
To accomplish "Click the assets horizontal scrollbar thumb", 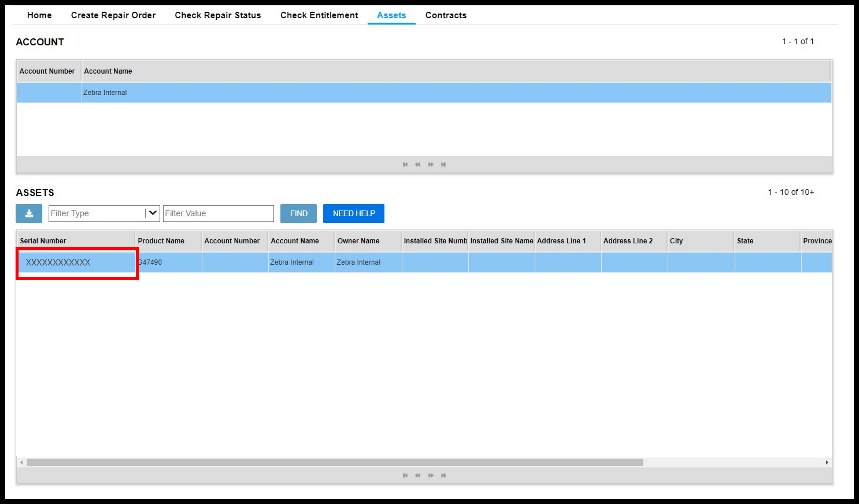I will (x=335, y=463).
